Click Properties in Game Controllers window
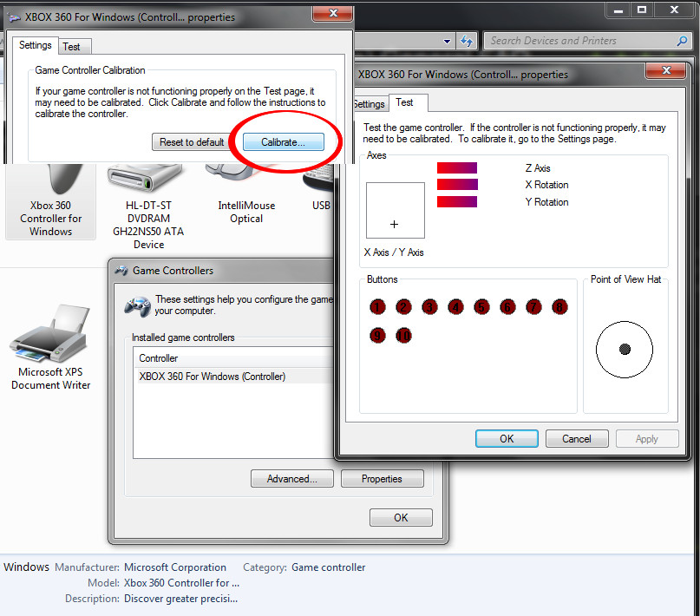The height and width of the screenshot is (616, 700). (x=382, y=479)
